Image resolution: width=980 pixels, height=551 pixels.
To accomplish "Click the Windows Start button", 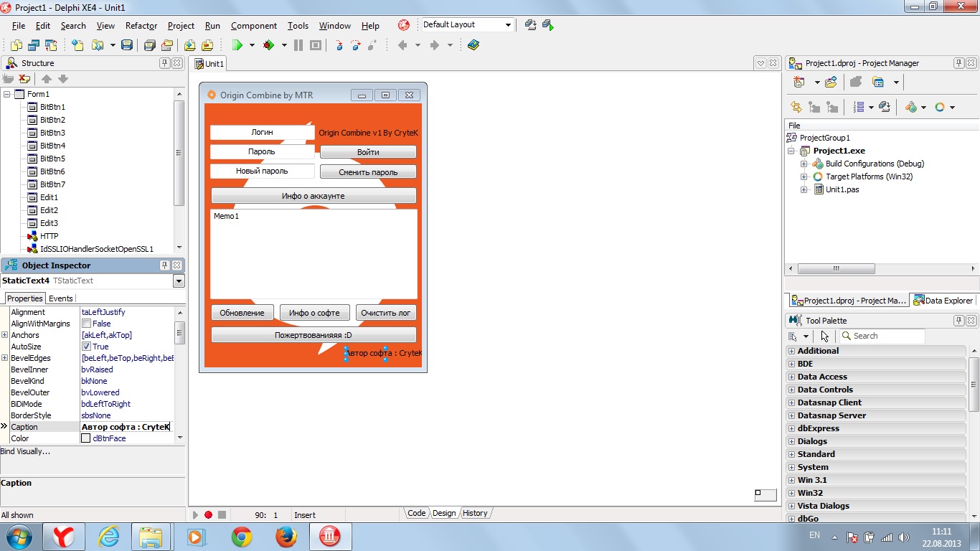I will [x=19, y=537].
